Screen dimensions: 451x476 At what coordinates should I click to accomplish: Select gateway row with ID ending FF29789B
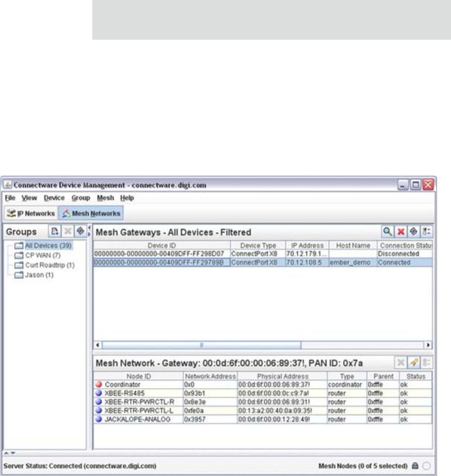click(263, 262)
